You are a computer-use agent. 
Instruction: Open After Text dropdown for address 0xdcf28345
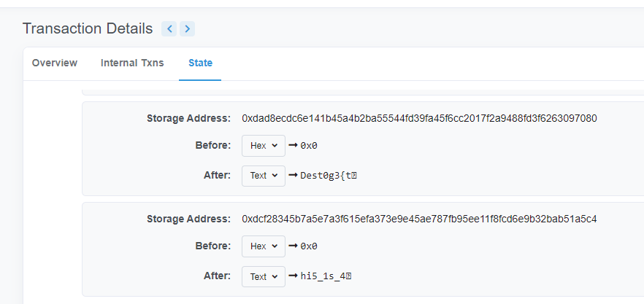pos(264,276)
